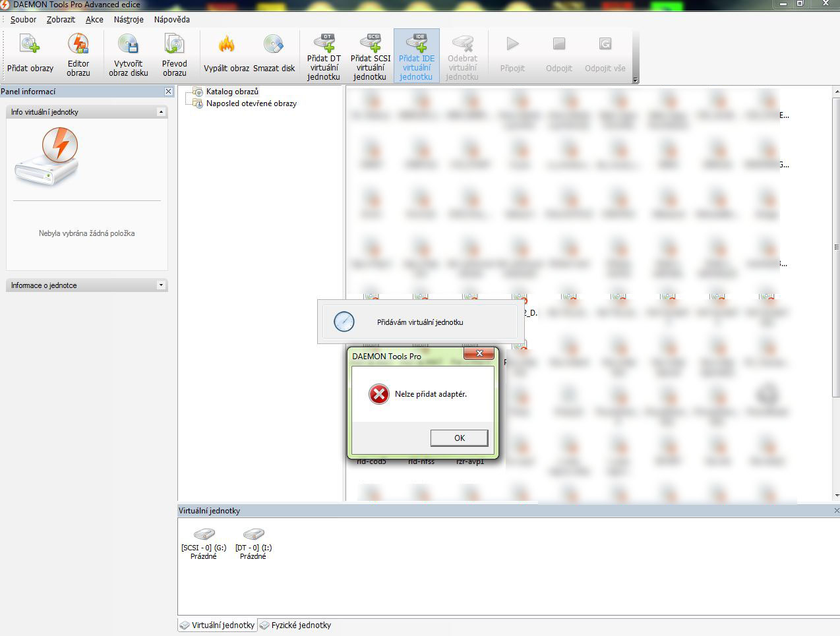840x636 pixels.
Task: Open the toolbar overflow arrow
Action: click(636, 80)
